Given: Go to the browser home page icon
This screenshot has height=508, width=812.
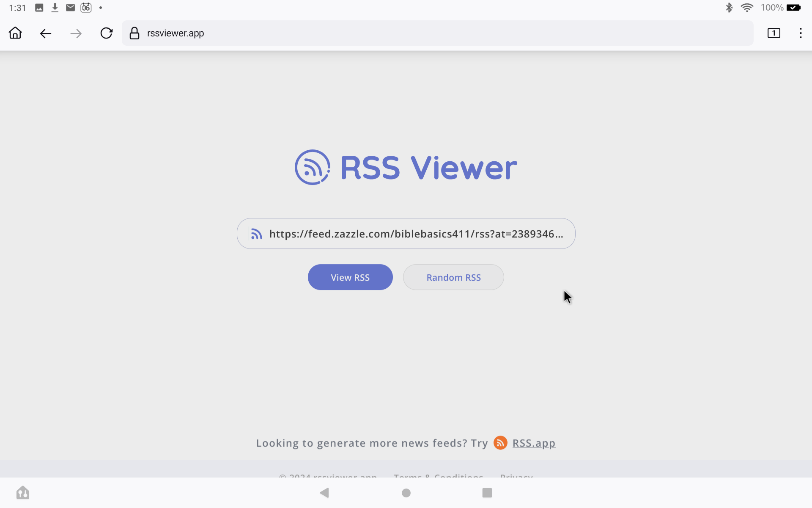Looking at the screenshot, I should 15,33.
